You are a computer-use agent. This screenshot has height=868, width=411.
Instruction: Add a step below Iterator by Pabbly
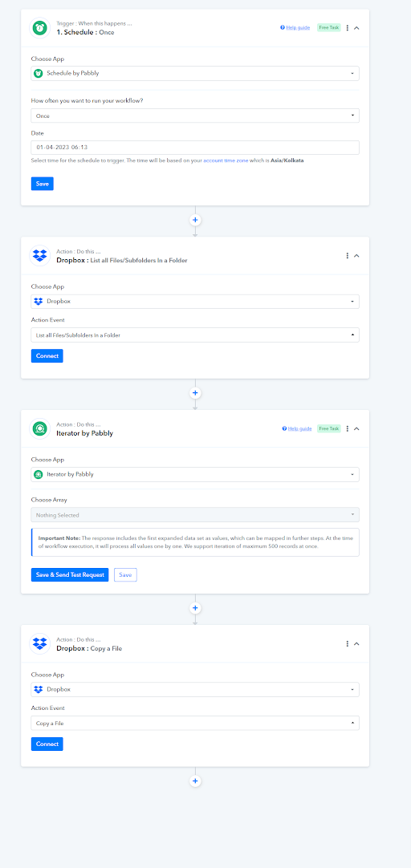click(x=195, y=608)
